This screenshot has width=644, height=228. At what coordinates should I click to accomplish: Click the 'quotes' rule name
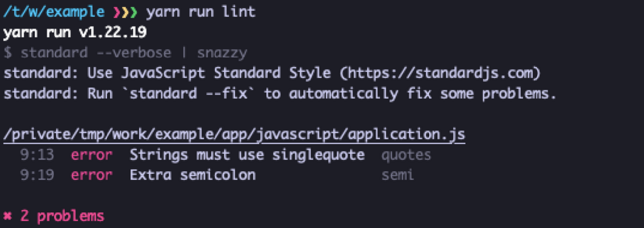point(406,155)
